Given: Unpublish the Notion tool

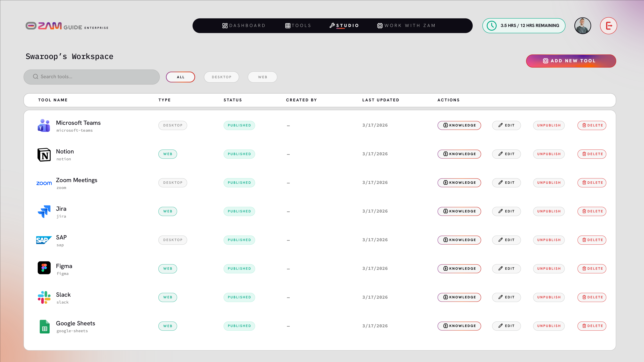Looking at the screenshot, I should point(549,154).
